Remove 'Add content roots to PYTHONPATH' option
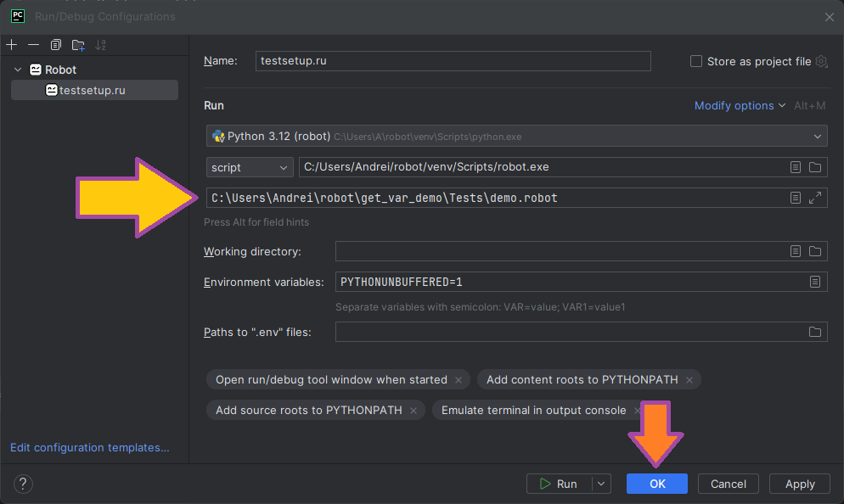The height and width of the screenshot is (504, 844). (x=689, y=380)
